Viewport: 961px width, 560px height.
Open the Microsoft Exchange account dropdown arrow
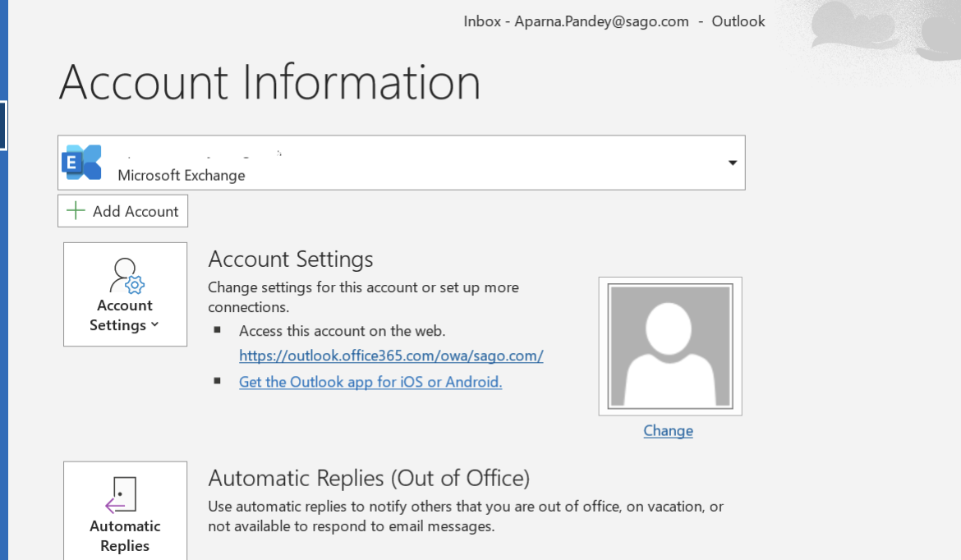click(x=732, y=163)
